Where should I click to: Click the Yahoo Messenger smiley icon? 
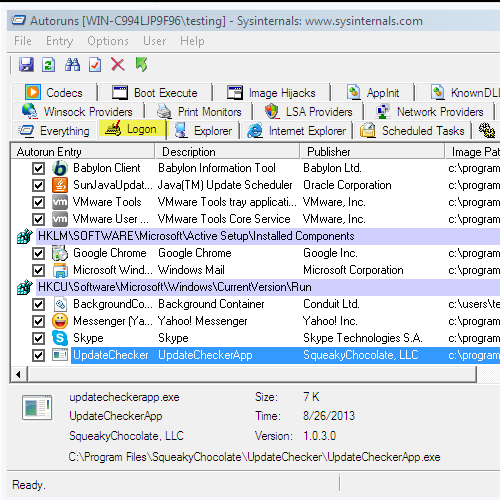coord(60,321)
